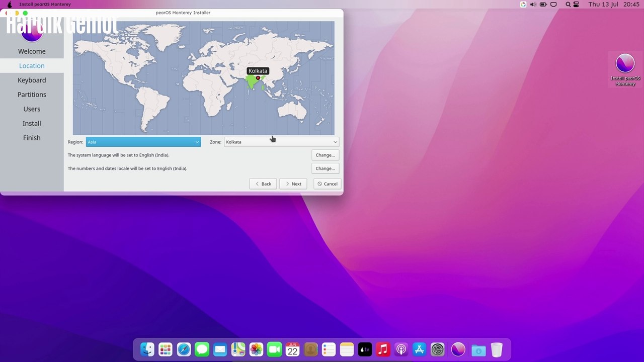Open control center toggles icon

577,5
